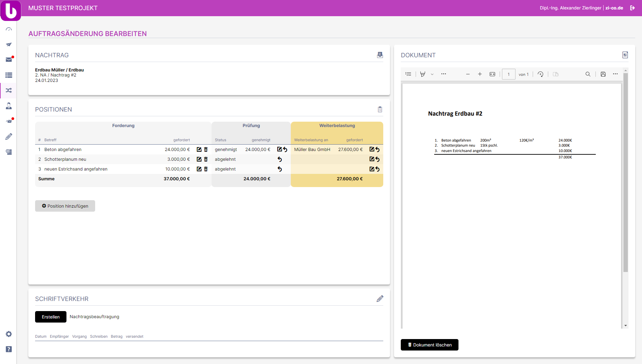
Task: Reset Prüfung of Beton abgefahren
Action: 285,149
